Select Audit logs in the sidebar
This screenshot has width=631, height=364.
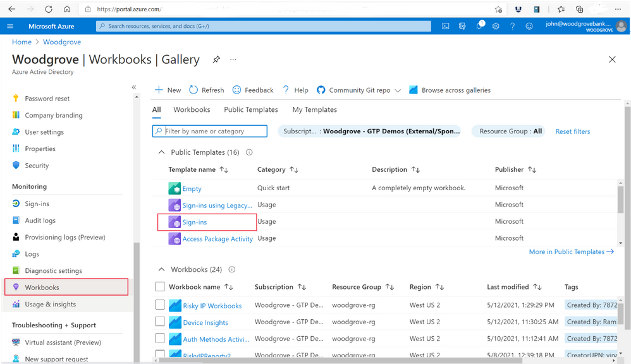[x=38, y=220]
